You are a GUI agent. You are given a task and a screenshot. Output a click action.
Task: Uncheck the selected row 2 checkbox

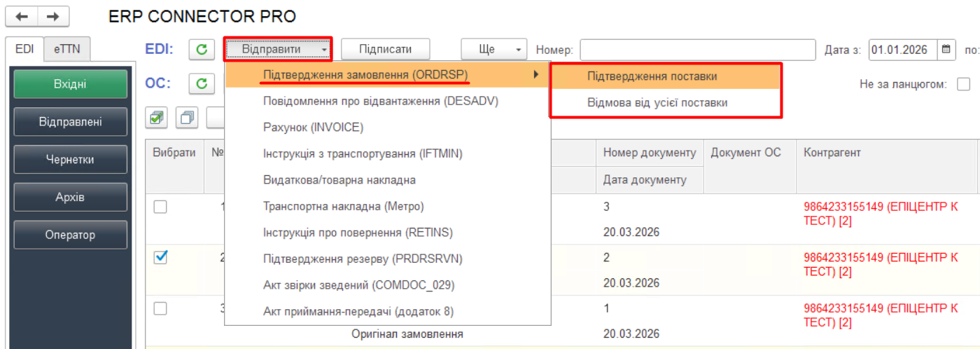[x=160, y=258]
